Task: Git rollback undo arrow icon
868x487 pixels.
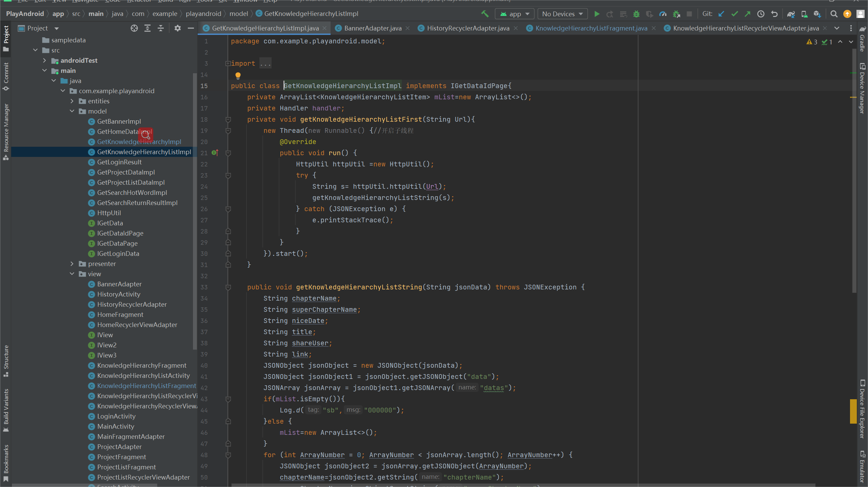Action: click(774, 14)
